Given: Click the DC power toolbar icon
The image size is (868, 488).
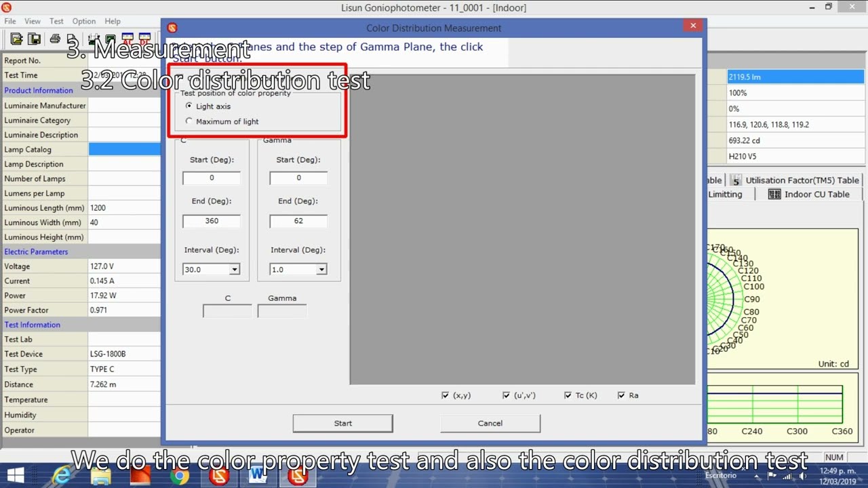Looking at the screenshot, I should (x=144, y=39).
